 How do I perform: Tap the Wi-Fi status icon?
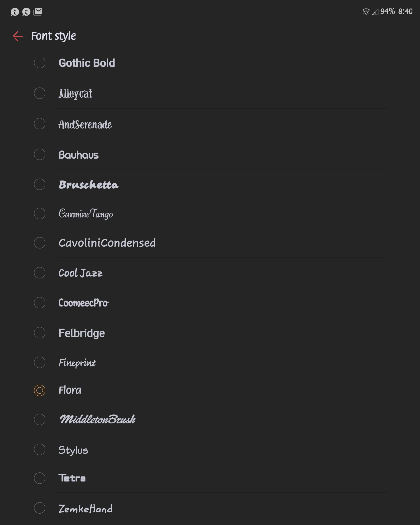366,11
